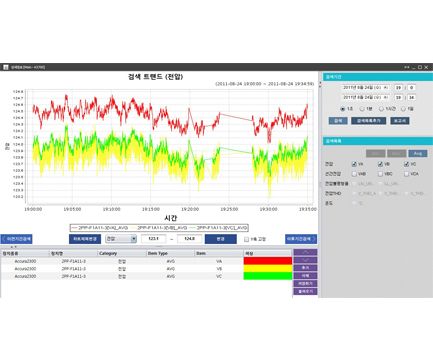Go to previous period search with left chevron
The width and height of the screenshot is (433, 361).
click(x=16, y=239)
